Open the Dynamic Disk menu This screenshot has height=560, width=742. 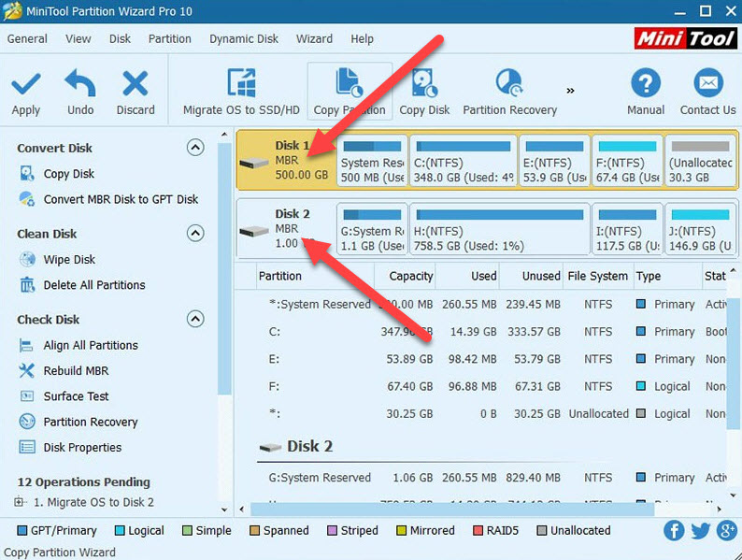point(244,38)
